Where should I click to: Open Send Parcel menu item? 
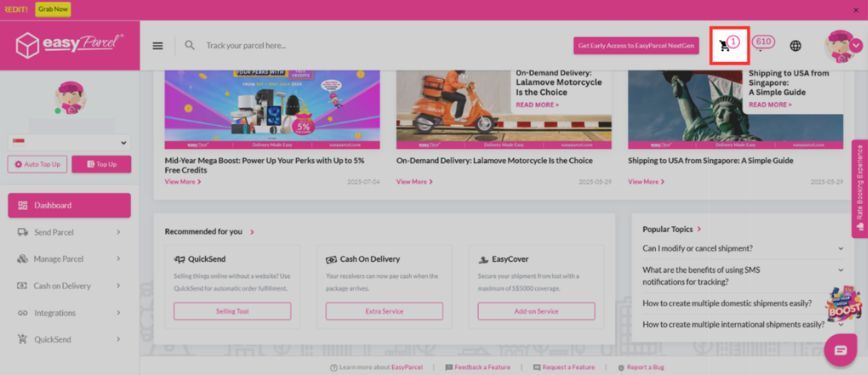(69, 232)
